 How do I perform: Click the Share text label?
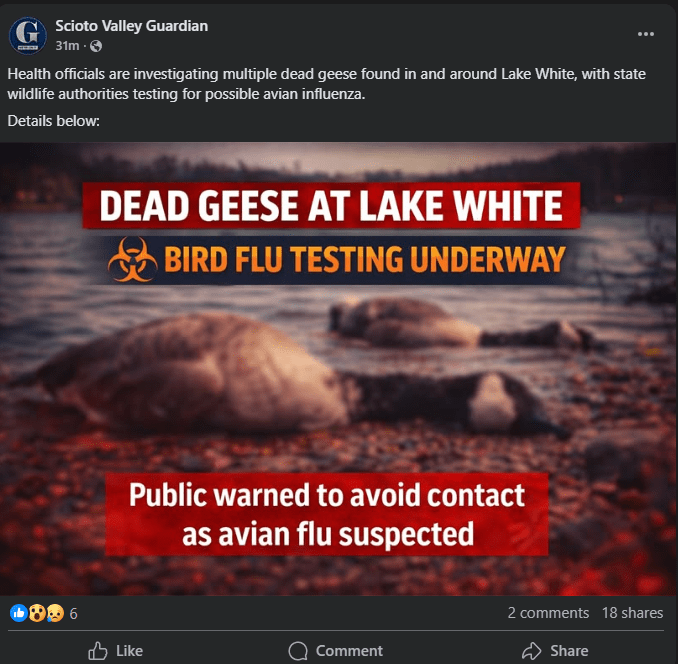click(569, 651)
